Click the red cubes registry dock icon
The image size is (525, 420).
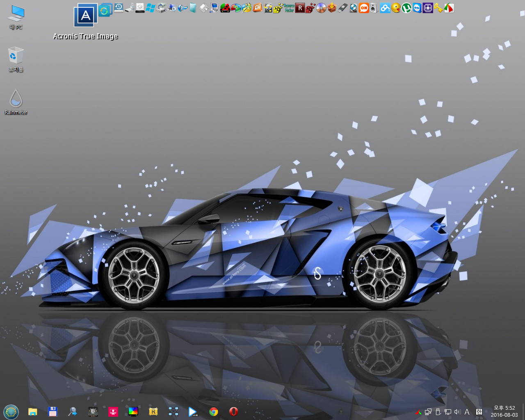(x=310, y=8)
